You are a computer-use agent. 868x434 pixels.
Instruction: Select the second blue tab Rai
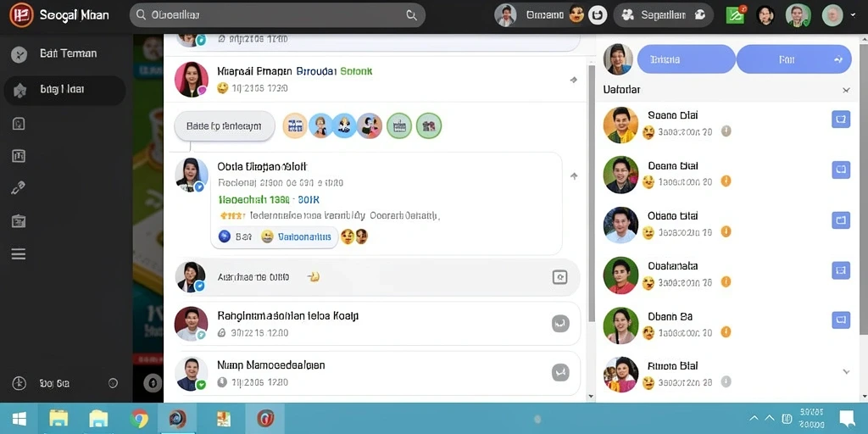pyautogui.click(x=793, y=59)
